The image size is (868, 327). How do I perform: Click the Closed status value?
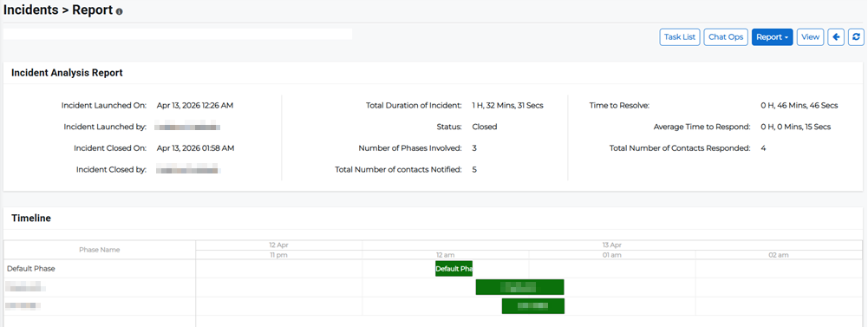click(x=485, y=127)
